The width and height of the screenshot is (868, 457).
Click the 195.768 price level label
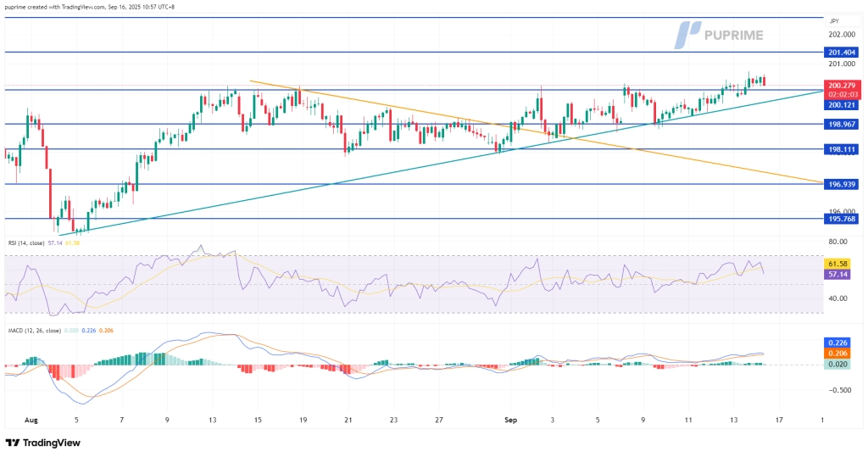click(x=843, y=218)
